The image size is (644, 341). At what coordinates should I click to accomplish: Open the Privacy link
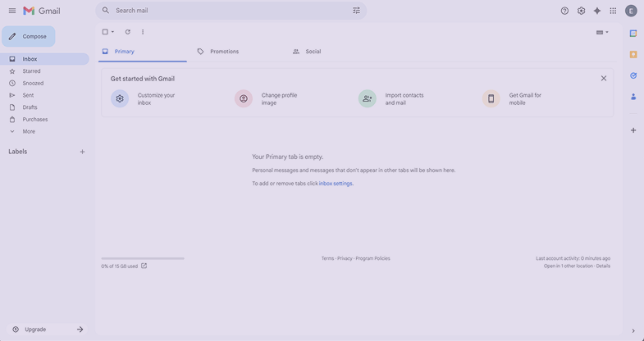click(345, 258)
